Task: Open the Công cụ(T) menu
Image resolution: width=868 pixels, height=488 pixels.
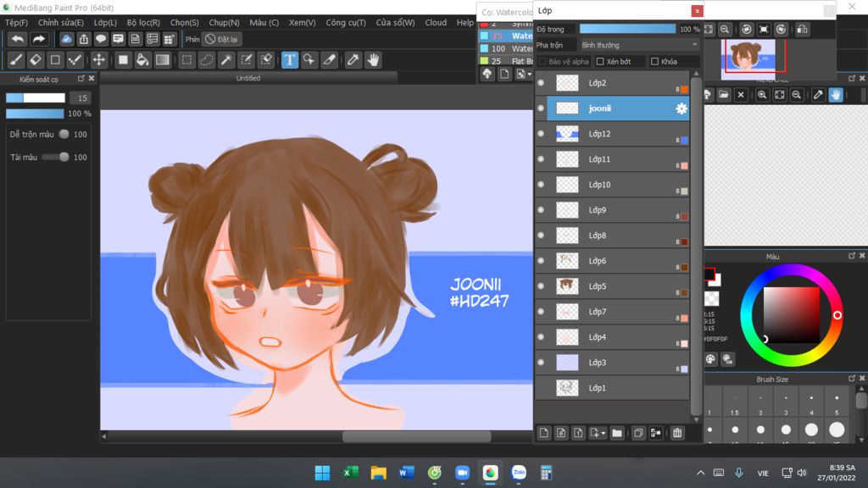Action: 346,23
